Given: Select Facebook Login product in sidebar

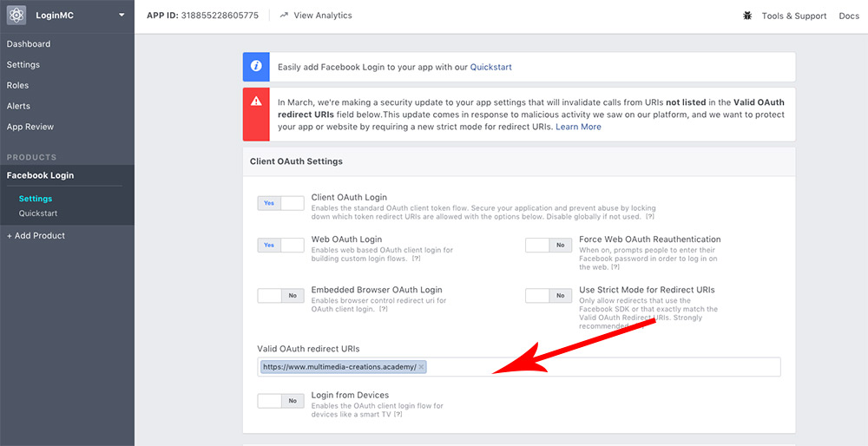Looking at the screenshot, I should point(41,175).
